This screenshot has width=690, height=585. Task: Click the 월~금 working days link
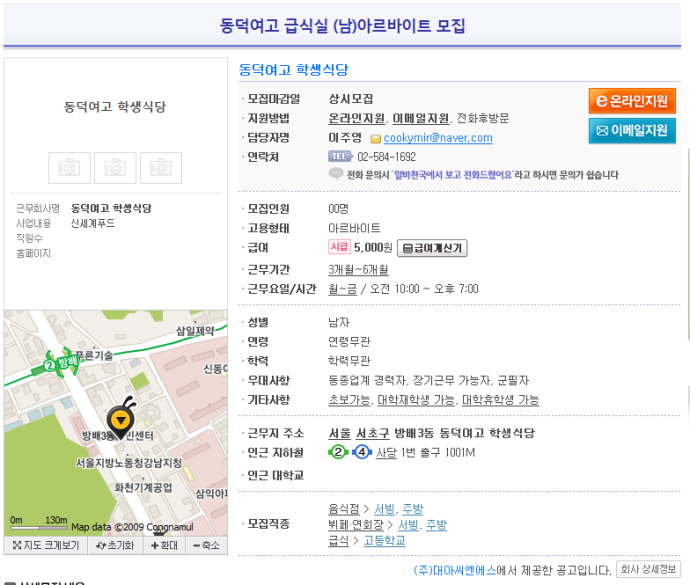pyautogui.click(x=342, y=289)
